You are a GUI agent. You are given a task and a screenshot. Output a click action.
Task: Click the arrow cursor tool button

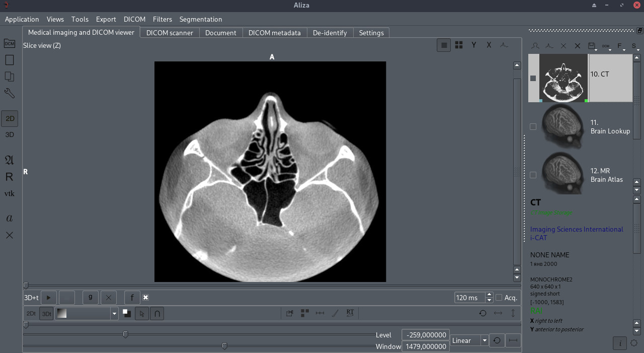142,313
